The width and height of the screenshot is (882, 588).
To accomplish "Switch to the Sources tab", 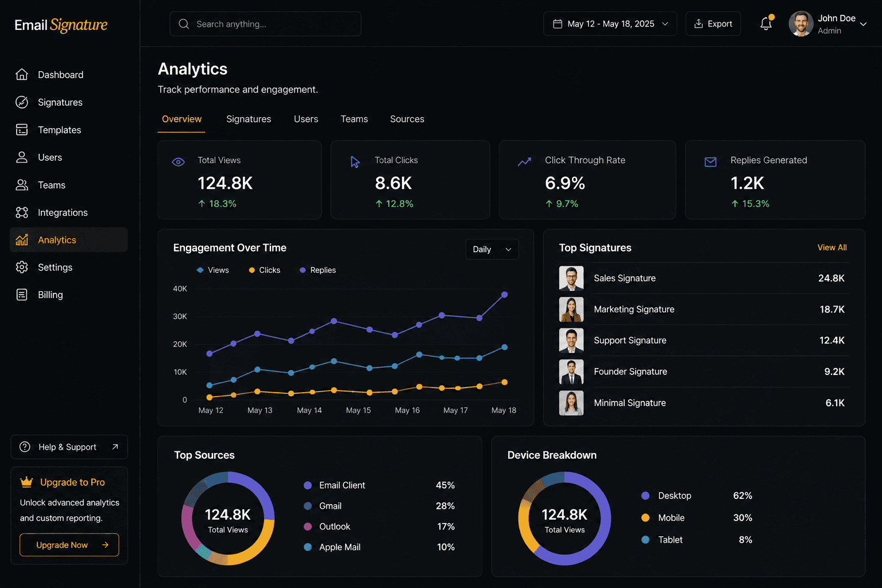I will (x=407, y=119).
